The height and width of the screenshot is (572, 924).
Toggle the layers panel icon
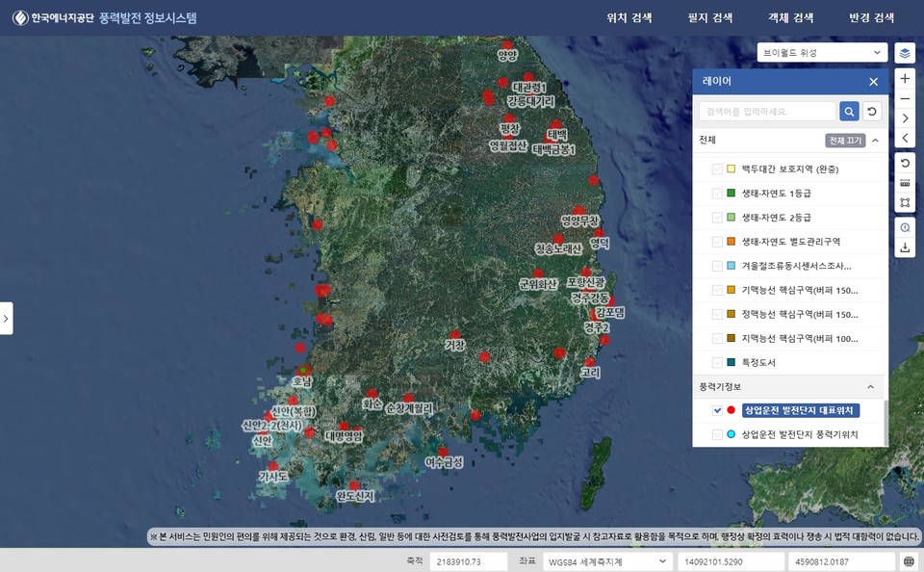(905, 53)
